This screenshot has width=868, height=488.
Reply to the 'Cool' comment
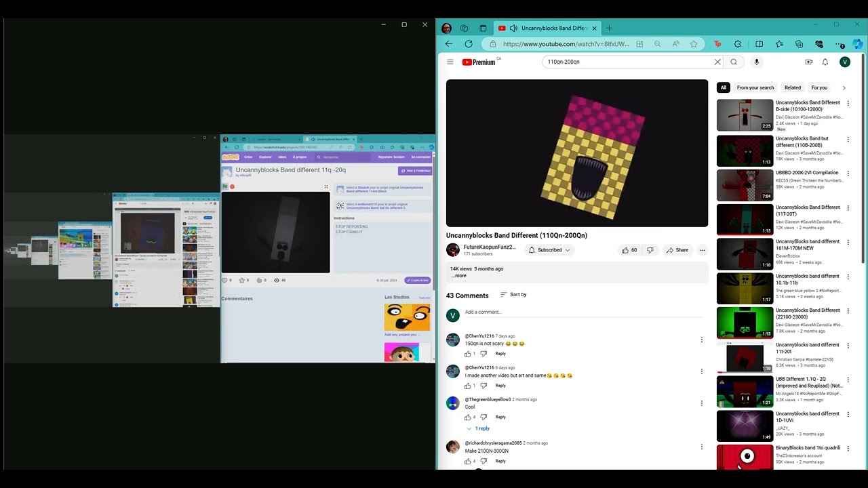500,418
